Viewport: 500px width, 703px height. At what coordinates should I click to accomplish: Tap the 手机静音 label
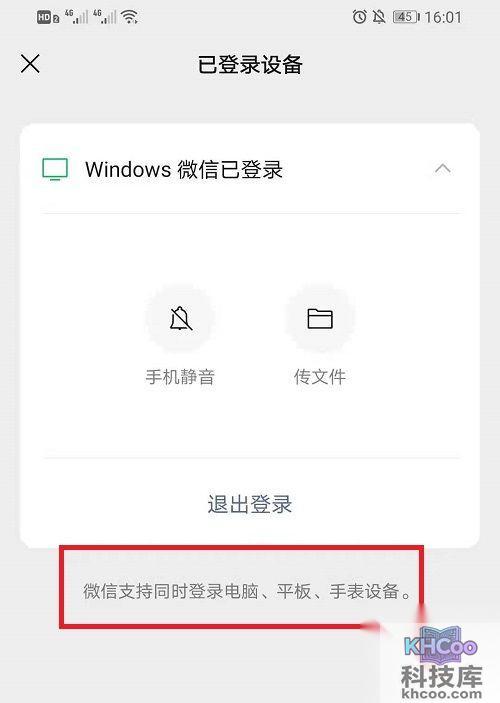[x=180, y=377]
